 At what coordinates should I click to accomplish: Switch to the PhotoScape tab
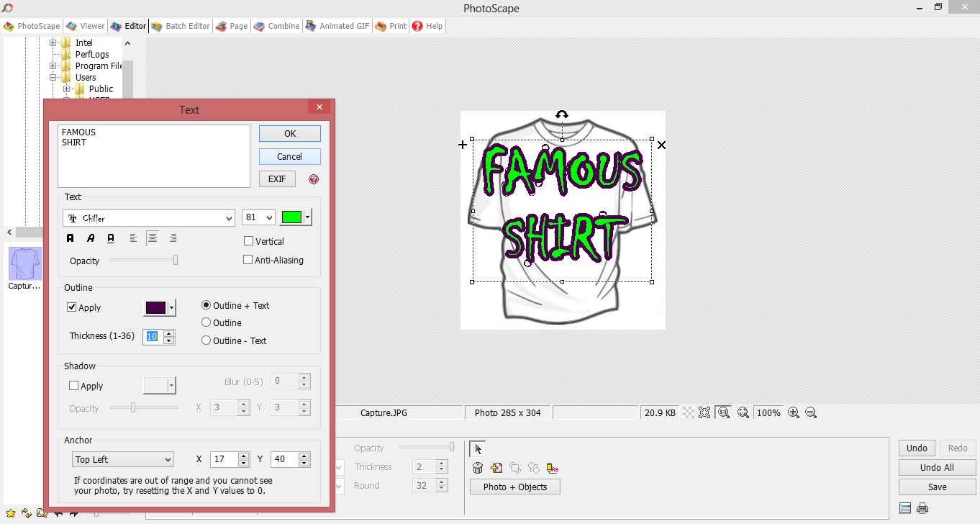32,26
